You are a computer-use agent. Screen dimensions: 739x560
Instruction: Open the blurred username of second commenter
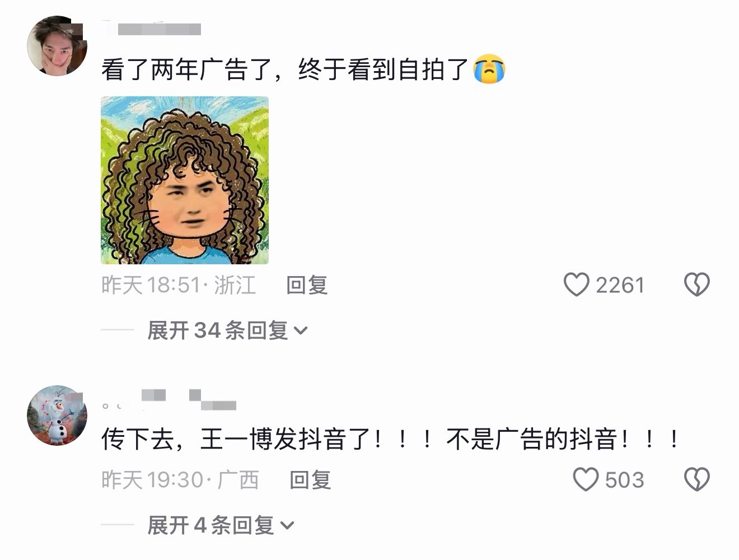(x=169, y=399)
